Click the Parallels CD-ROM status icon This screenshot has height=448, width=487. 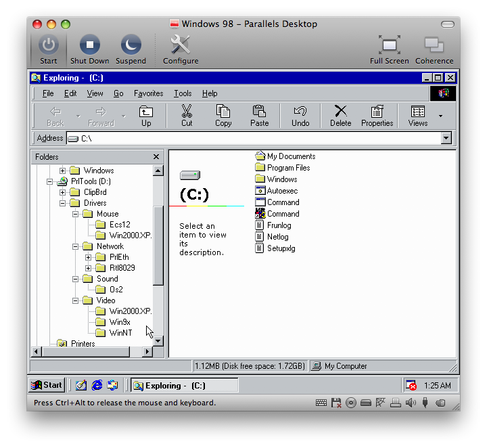coord(351,403)
